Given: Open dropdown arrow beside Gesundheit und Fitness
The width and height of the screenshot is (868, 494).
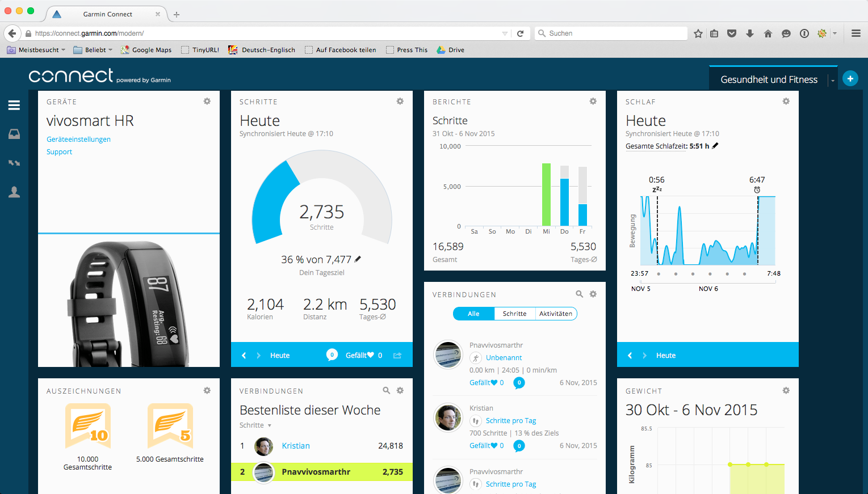Looking at the screenshot, I should [833, 81].
